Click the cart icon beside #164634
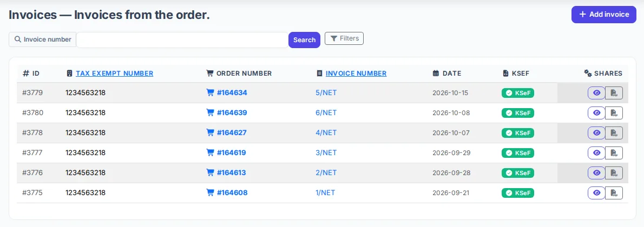Screen dimensions: 644x227 pos(210,93)
